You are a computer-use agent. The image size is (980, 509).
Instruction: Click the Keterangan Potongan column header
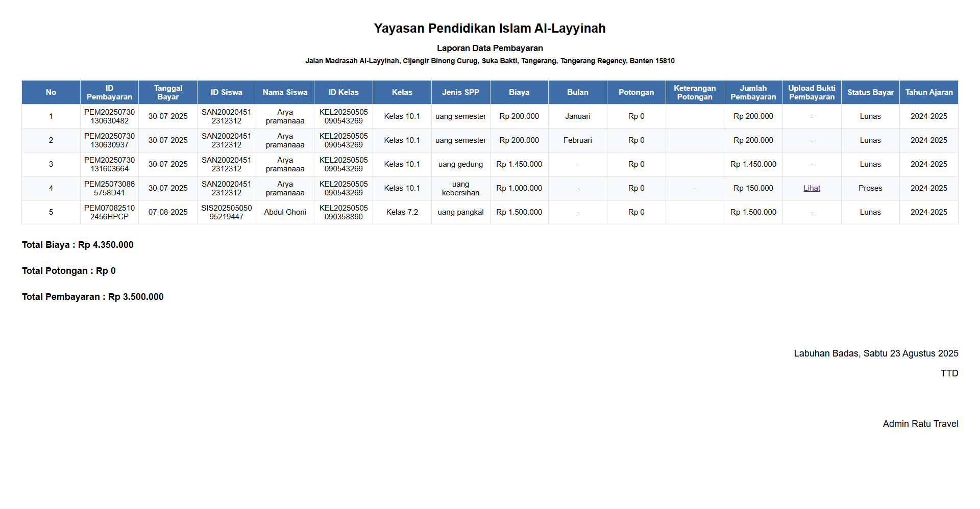(x=695, y=92)
